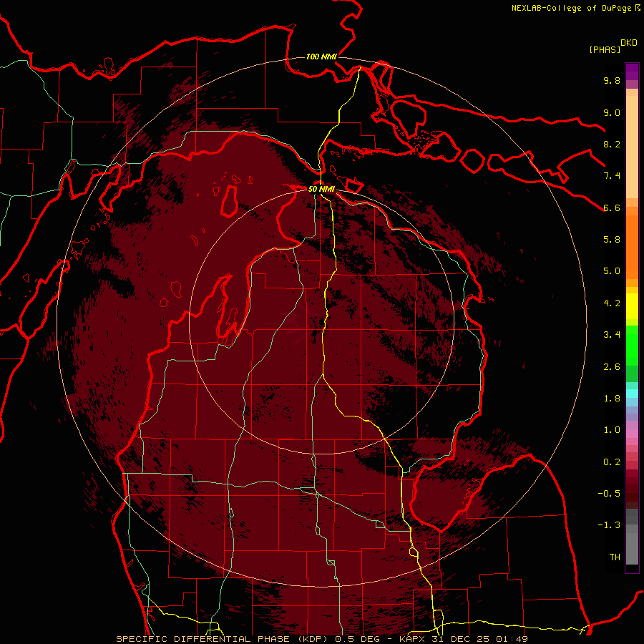Click the DKD legend title
Viewport: 644px width, 644px height.
(629, 43)
